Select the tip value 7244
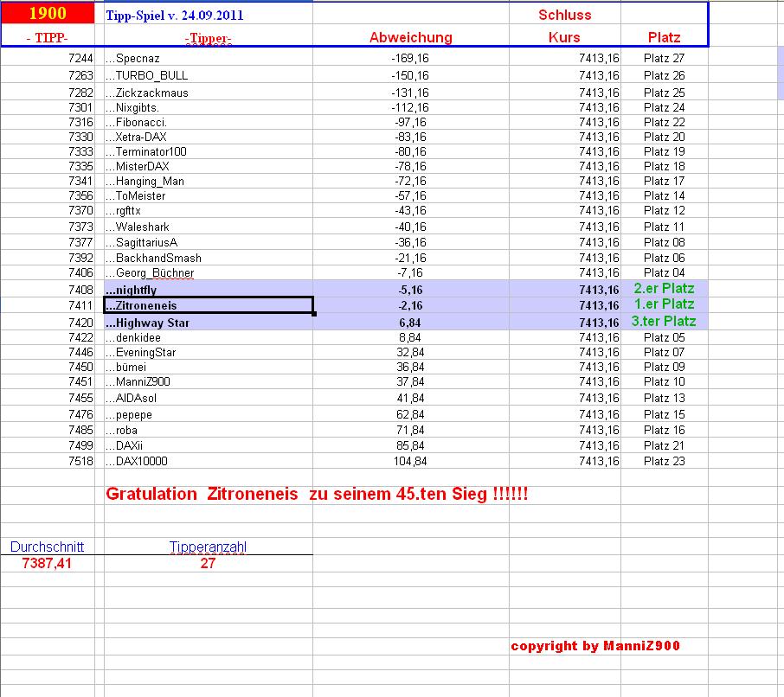Image resolution: width=784 pixels, height=697 pixels. pos(80,59)
